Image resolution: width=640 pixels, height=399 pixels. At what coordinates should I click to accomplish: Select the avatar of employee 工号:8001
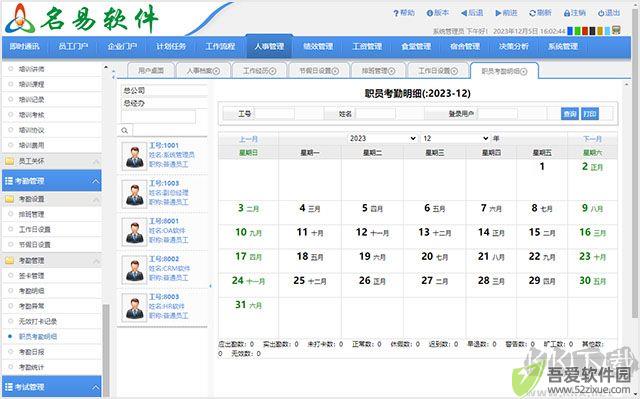coord(134,232)
